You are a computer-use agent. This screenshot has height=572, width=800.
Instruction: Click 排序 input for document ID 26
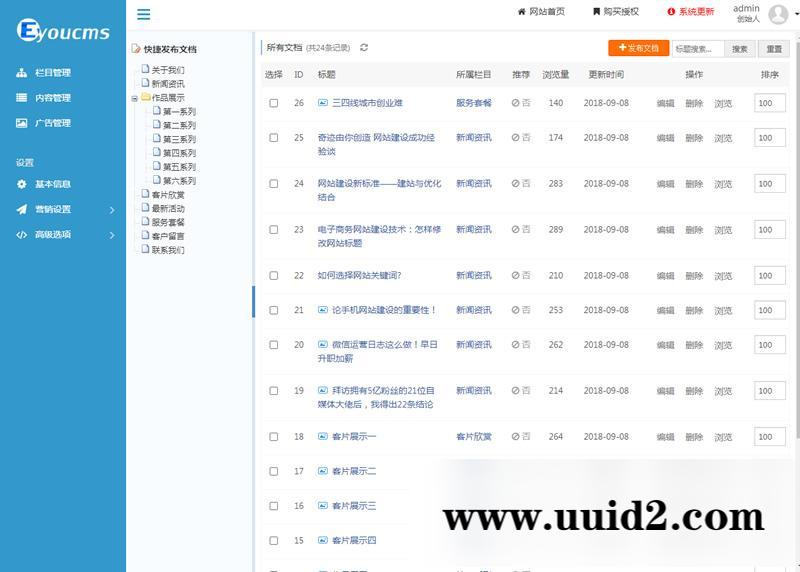coord(769,103)
